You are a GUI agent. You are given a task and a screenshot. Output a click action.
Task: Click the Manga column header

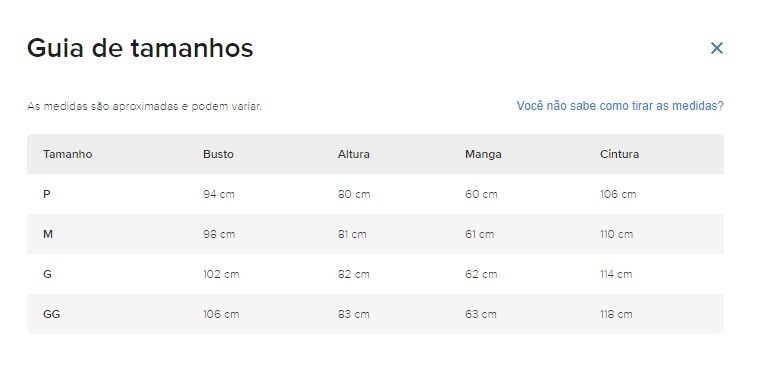pyautogui.click(x=483, y=154)
